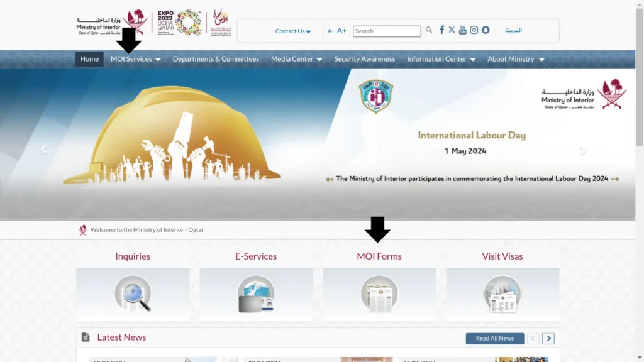Open the Contact Us dropdown
The image size is (644, 362).
coord(293,31)
